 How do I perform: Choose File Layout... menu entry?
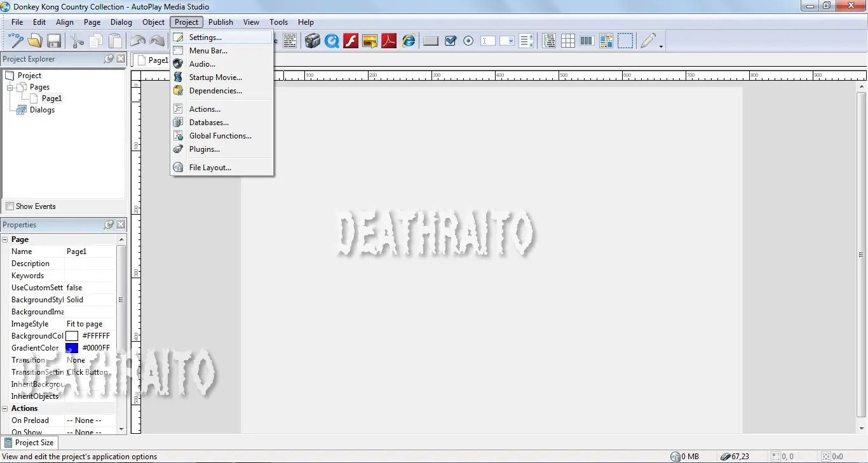[x=222, y=168]
